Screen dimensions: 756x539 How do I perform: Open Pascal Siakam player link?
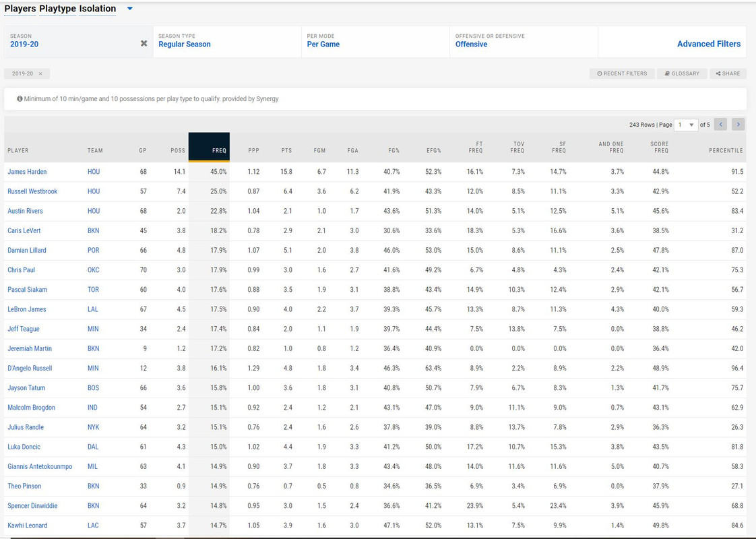[28, 290]
